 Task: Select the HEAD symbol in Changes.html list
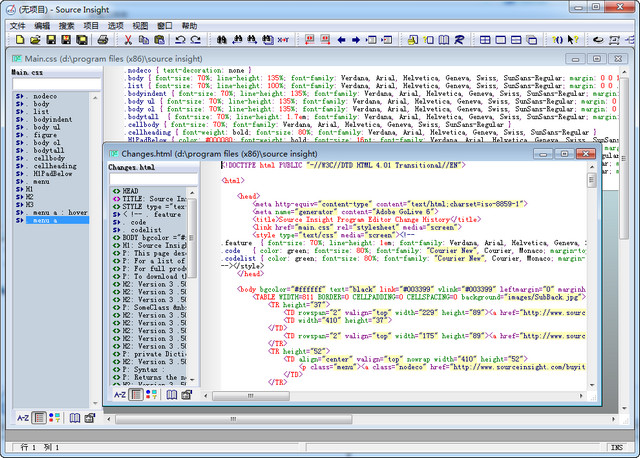coord(130,190)
